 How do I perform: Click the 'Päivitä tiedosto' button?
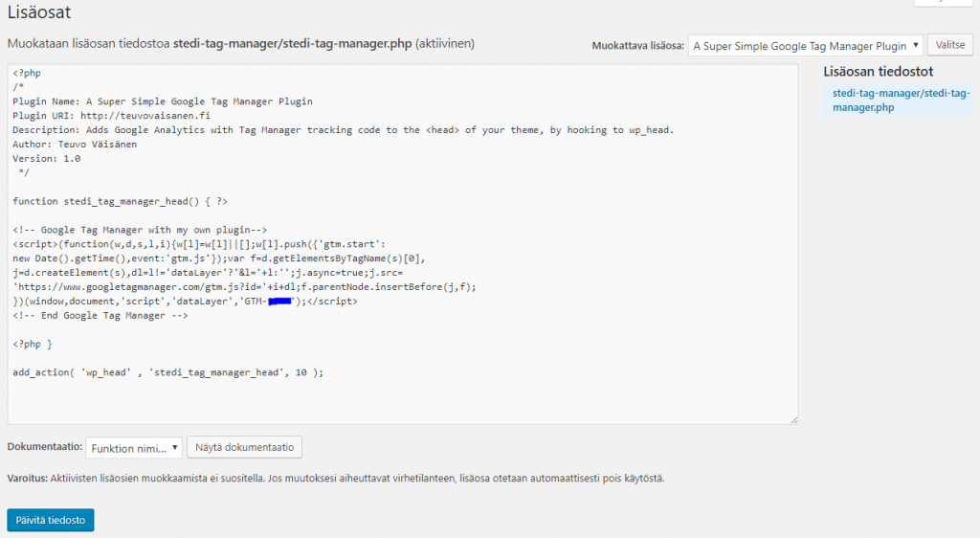pos(51,520)
